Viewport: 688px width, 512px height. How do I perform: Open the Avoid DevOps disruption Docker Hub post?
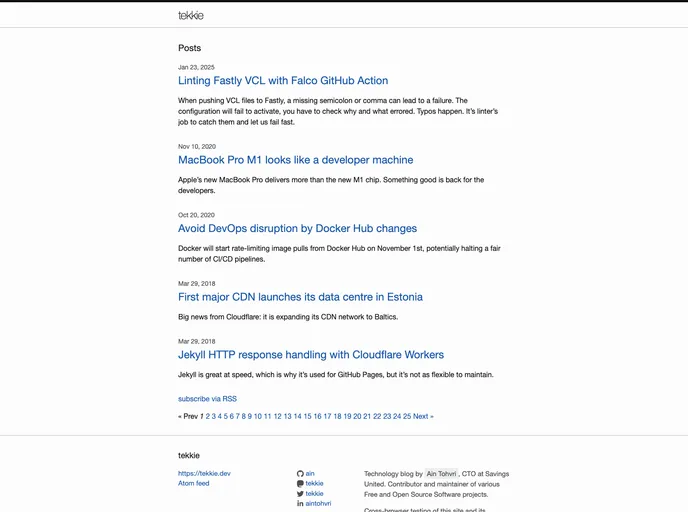pos(297,228)
